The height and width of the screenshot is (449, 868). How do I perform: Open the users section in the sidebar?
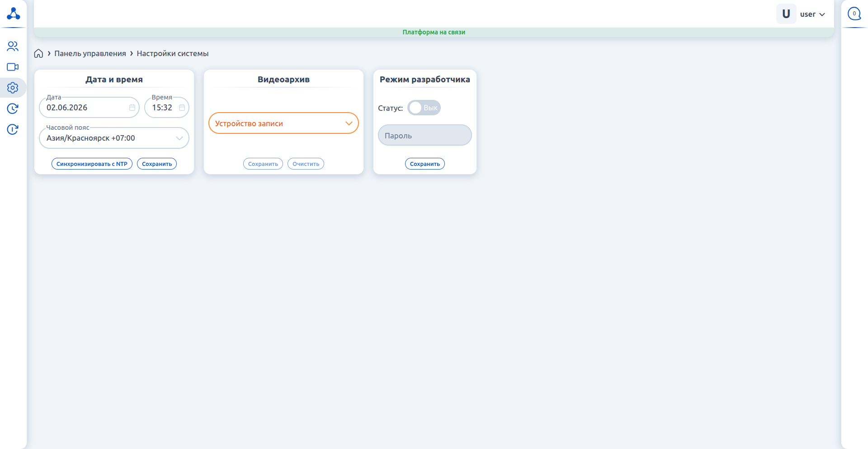pos(13,46)
